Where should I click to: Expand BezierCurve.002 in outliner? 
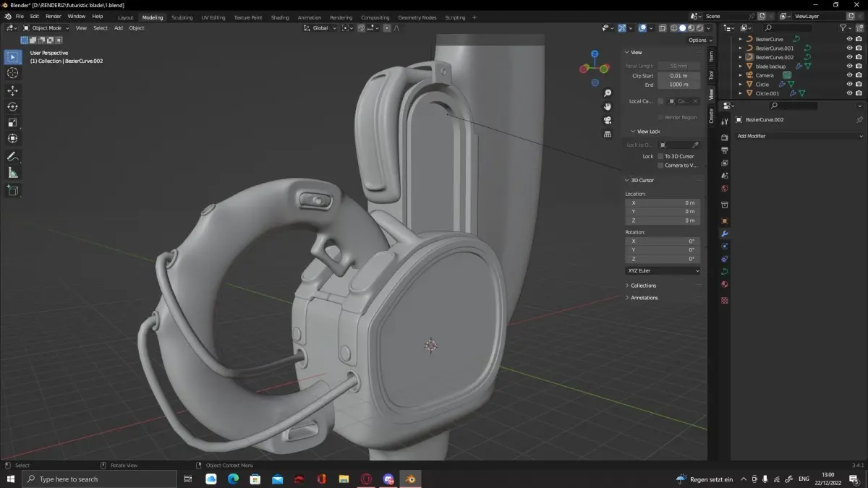740,57
